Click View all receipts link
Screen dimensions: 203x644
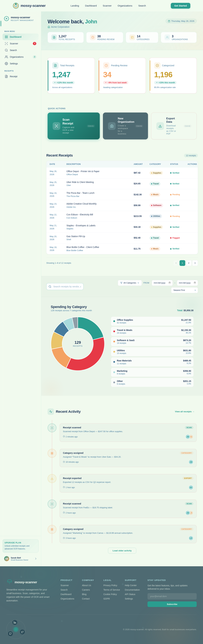coord(185,411)
